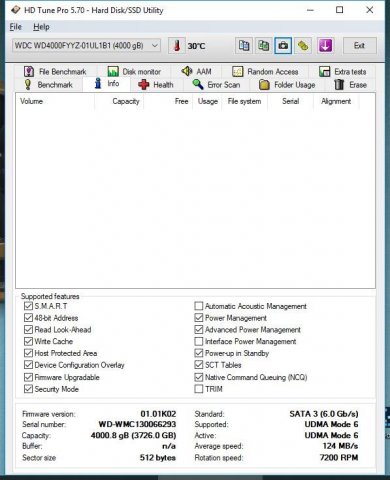Toggle the S.M.A.R.T checkbox
This screenshot has width=390, height=480.
[x=28, y=306]
